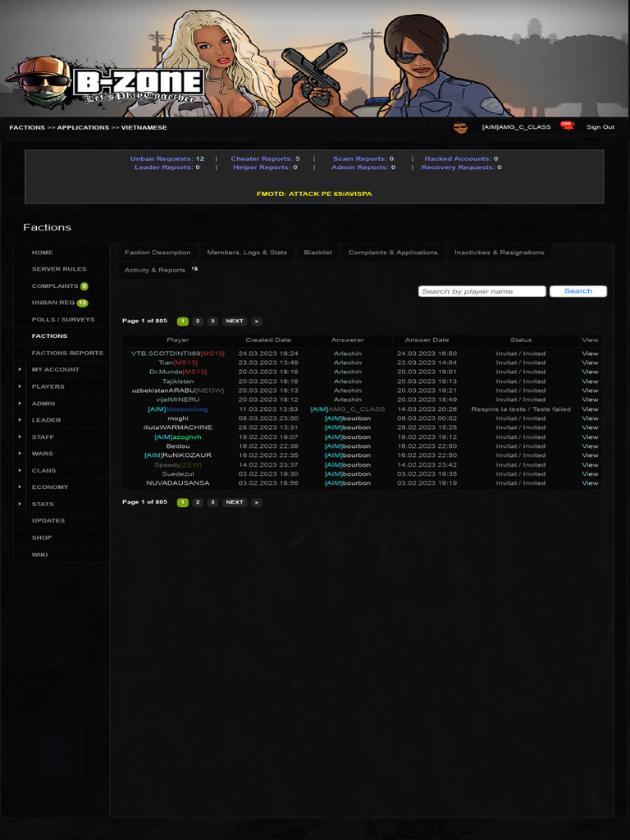Image resolution: width=630 pixels, height=840 pixels.
Task: View application from VTB.SCOTDINTII69
Action: pos(590,354)
